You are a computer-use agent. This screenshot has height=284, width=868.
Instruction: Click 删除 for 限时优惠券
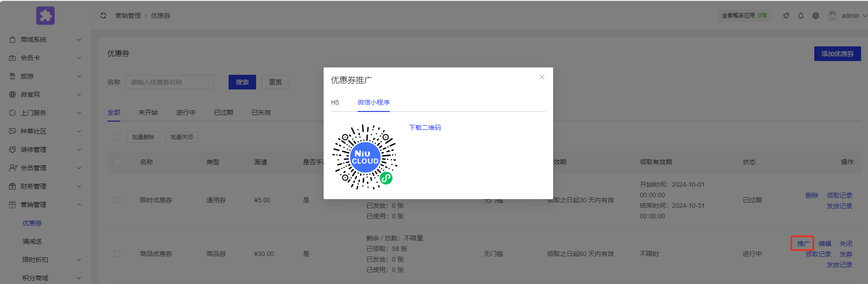[812, 195]
